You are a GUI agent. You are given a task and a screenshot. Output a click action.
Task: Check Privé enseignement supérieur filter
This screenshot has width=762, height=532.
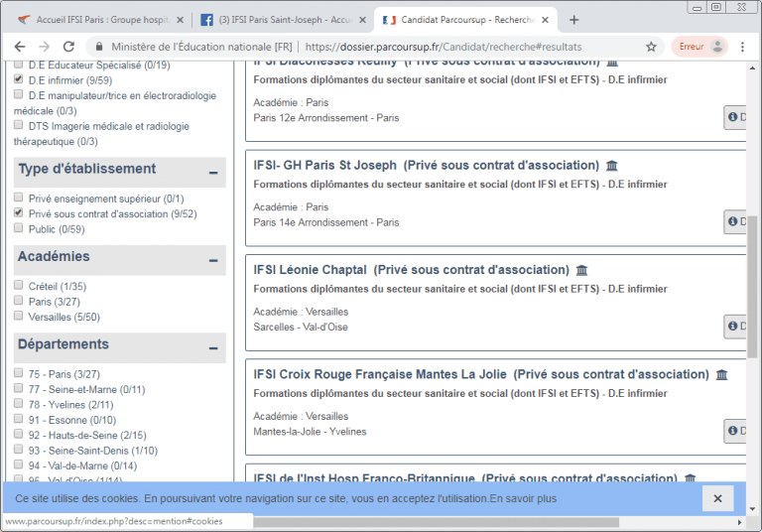(x=19, y=197)
